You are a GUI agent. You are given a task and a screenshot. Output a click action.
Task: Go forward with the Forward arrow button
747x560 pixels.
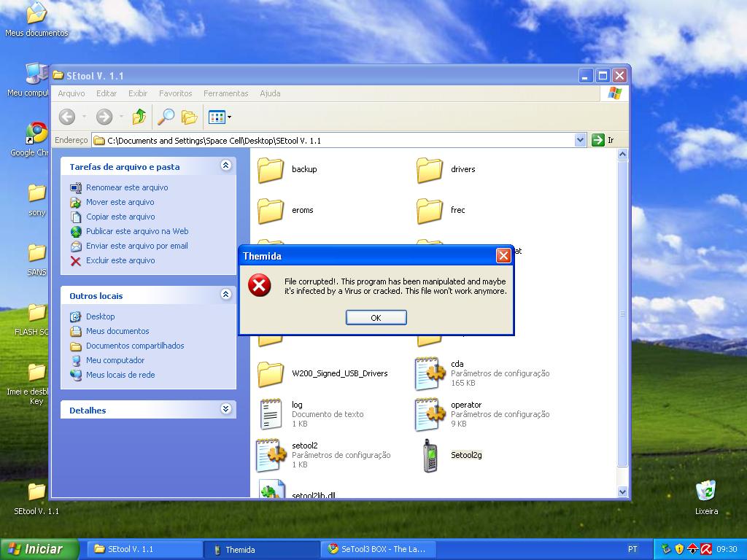[x=104, y=117]
